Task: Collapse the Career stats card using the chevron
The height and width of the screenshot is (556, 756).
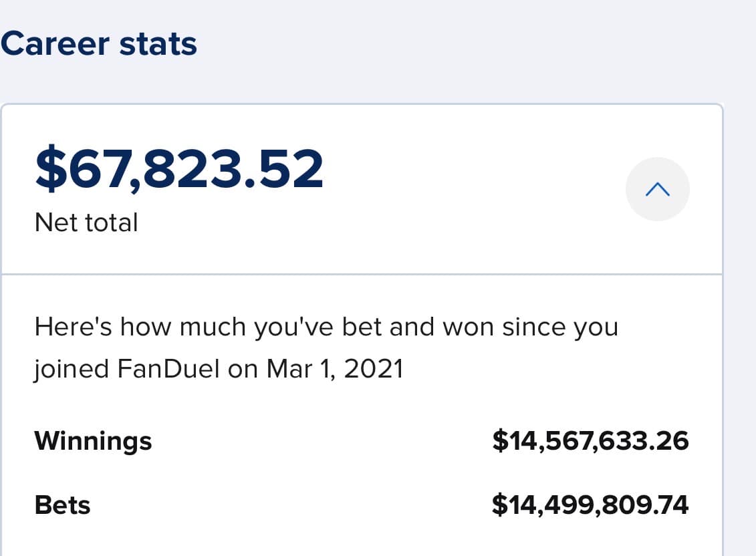Action: 658,189
